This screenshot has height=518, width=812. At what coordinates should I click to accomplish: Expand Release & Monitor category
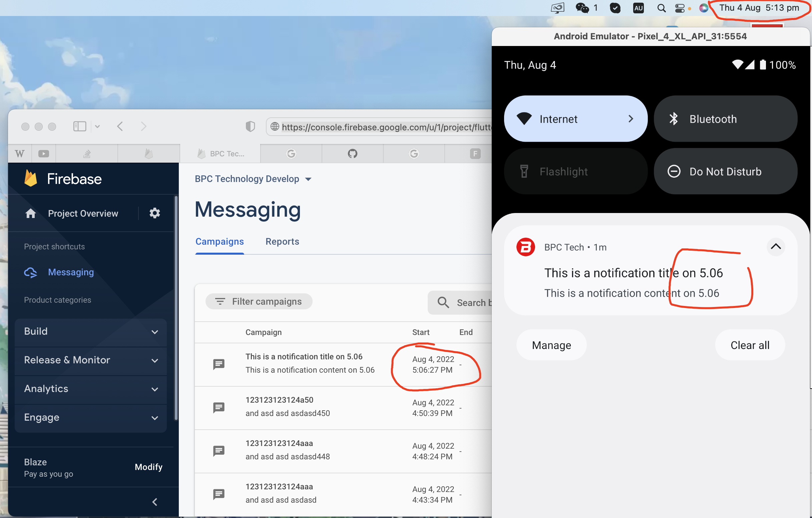[x=91, y=360]
